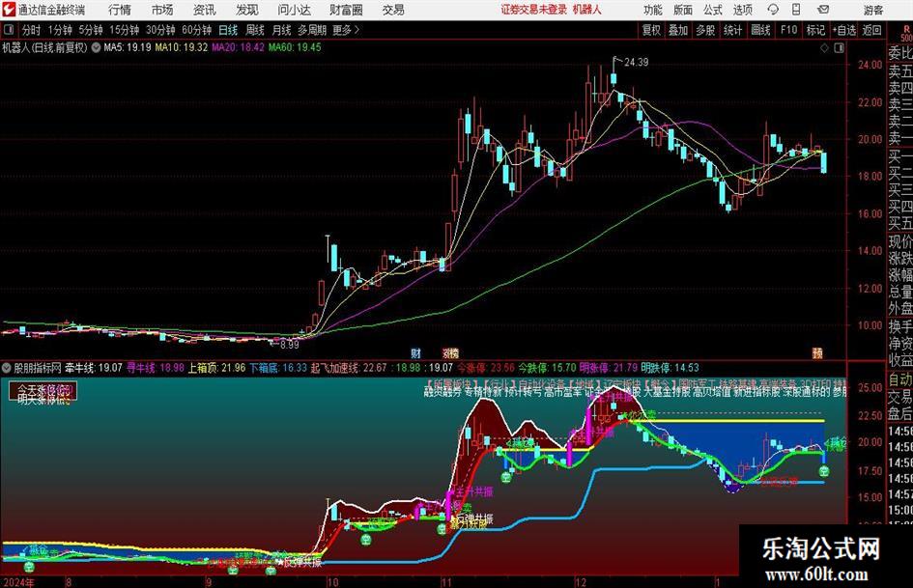Click the diamond icon at chart top-right
The image size is (913, 588).
[824, 48]
